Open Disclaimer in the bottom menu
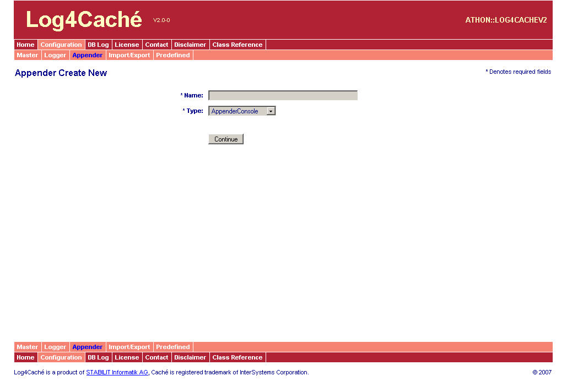This screenshot has width=567, height=392. [190, 357]
